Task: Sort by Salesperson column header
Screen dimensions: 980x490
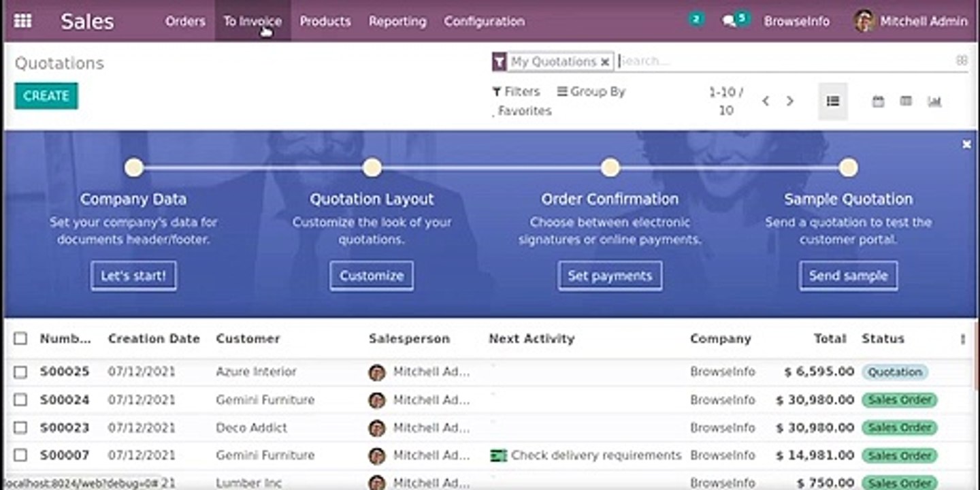Action: click(409, 338)
